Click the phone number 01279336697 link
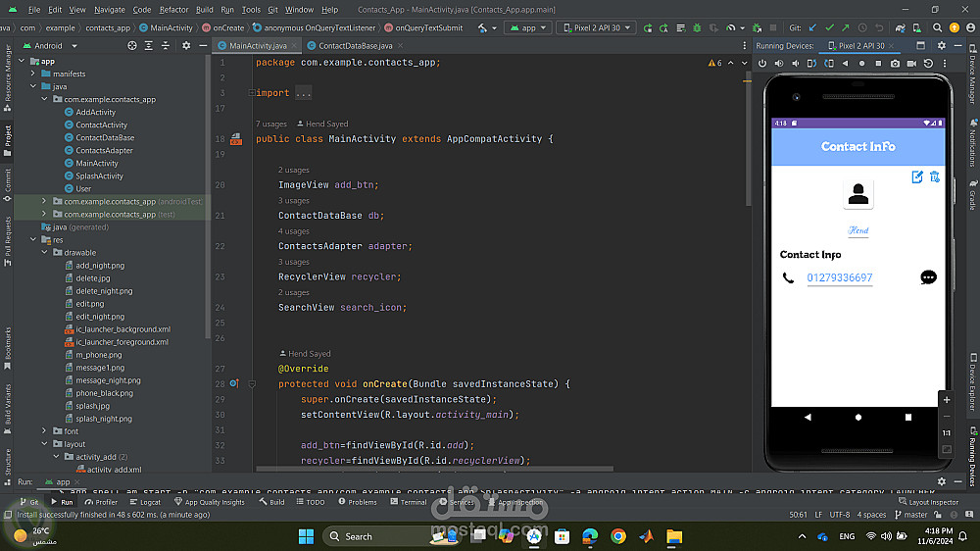The width and height of the screenshot is (980, 551). [x=839, y=277]
